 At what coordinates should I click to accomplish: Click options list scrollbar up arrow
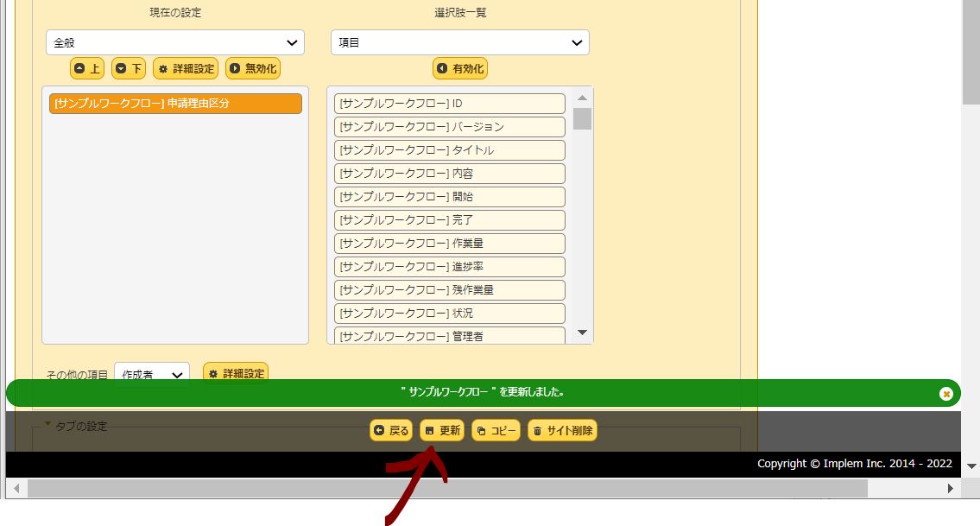point(582,98)
